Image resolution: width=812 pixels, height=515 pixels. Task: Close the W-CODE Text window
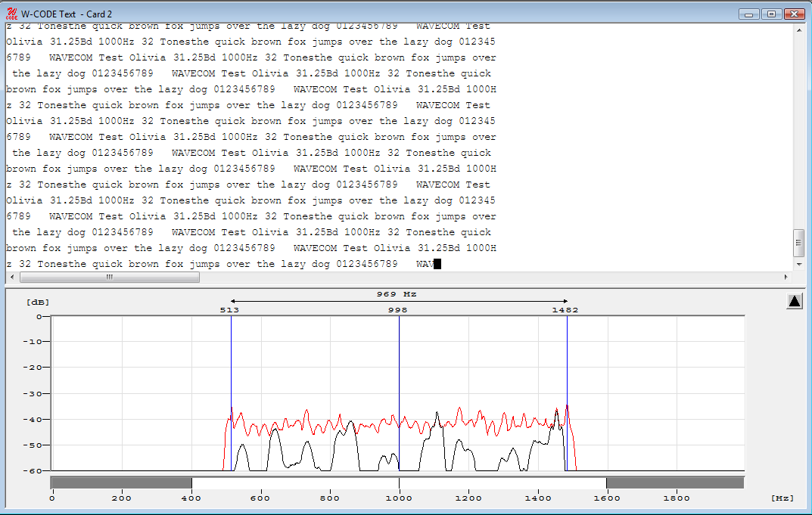point(794,14)
